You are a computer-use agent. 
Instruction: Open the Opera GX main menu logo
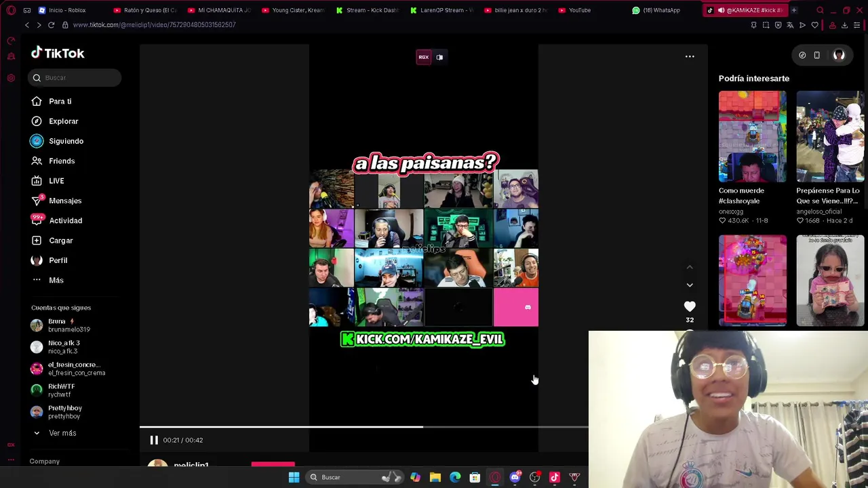click(11, 10)
